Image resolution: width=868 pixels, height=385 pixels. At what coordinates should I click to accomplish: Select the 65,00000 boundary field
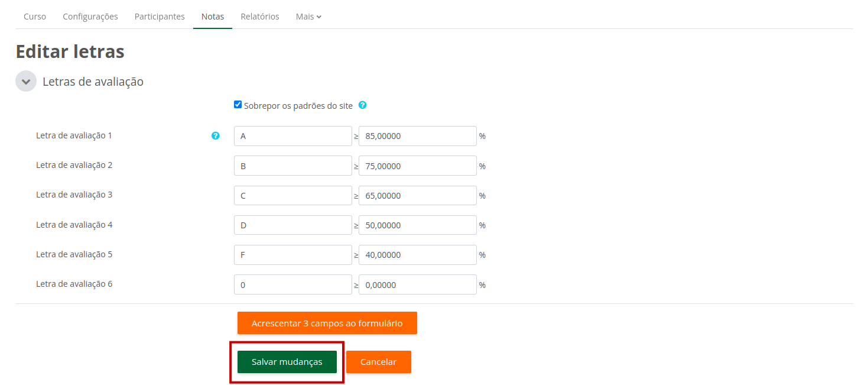[x=417, y=196]
